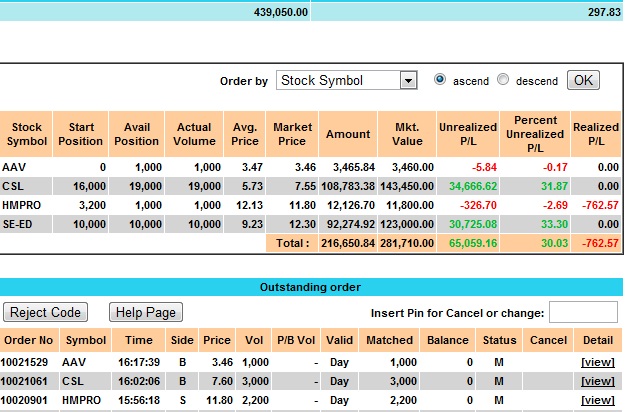The height and width of the screenshot is (412, 626).
Task: Click the OK button for sorting
Action: coord(583,80)
